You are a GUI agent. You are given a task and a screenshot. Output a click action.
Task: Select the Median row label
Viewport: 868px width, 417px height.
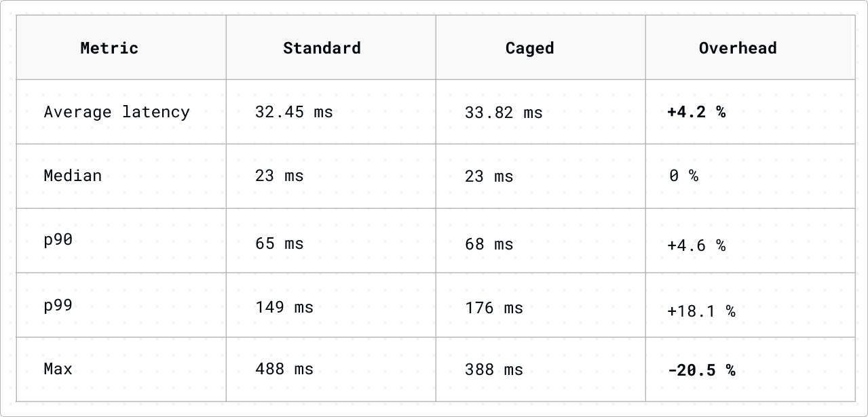[73, 176]
